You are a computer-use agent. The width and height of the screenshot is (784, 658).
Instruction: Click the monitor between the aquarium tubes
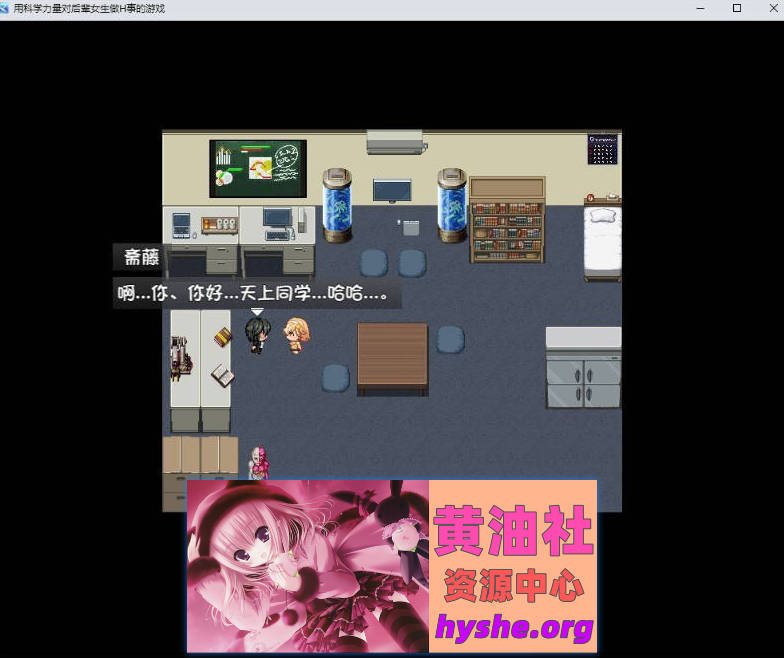(392, 191)
